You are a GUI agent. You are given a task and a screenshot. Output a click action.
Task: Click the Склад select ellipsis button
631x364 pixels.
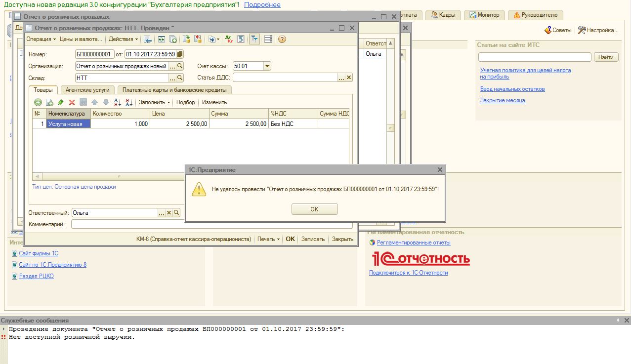[172, 78]
